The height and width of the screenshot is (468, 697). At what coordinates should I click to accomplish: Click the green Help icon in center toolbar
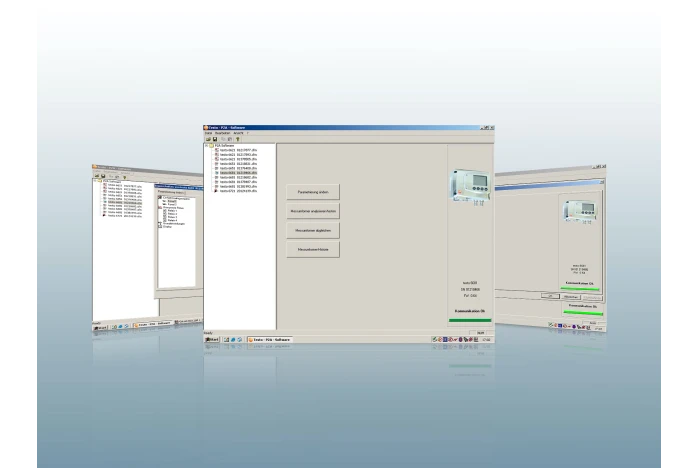coord(238,139)
